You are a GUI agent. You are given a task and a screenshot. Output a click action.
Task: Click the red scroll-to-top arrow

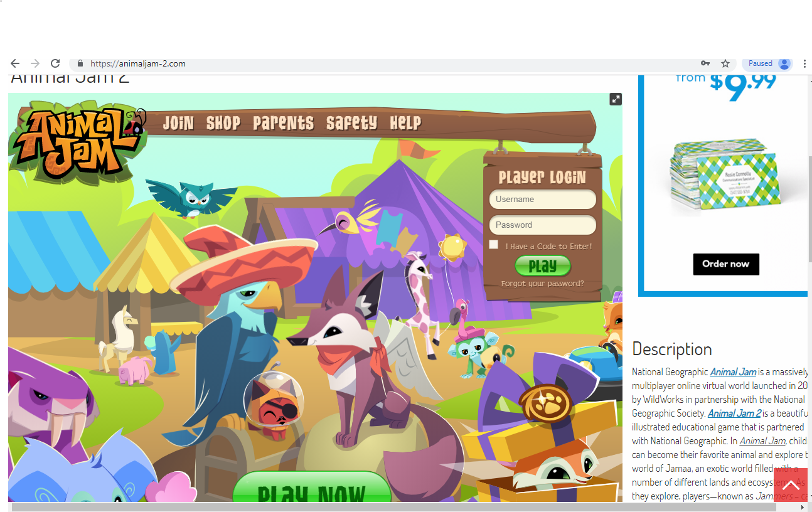tap(791, 485)
